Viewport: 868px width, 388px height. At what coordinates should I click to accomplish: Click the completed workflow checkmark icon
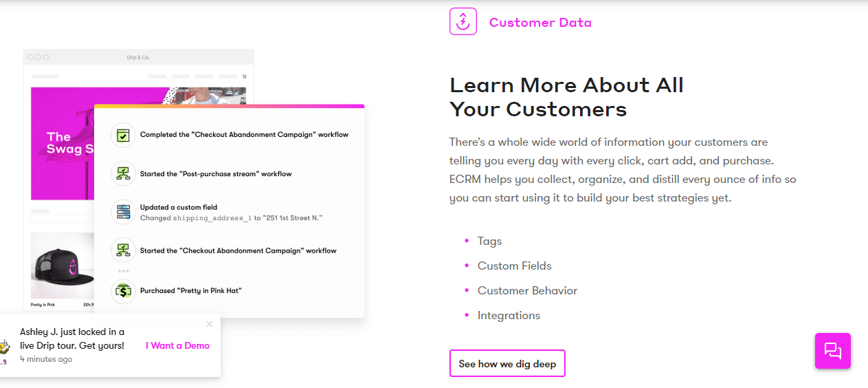[123, 135]
